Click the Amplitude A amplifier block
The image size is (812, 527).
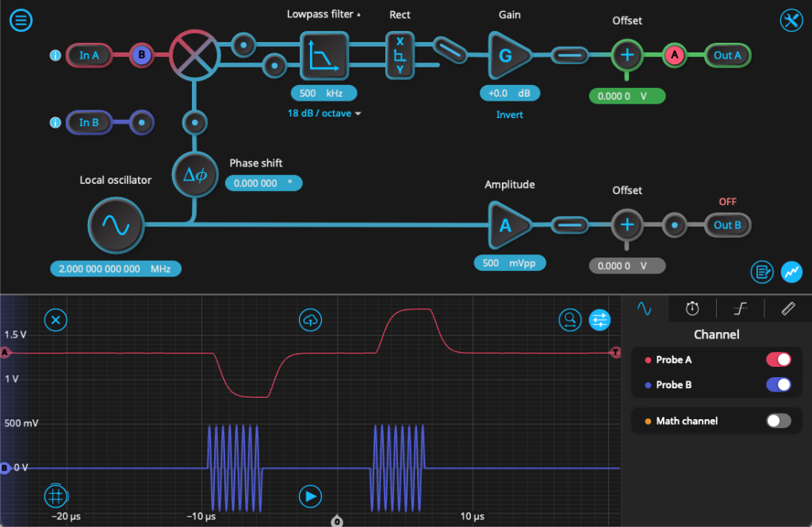point(509,225)
